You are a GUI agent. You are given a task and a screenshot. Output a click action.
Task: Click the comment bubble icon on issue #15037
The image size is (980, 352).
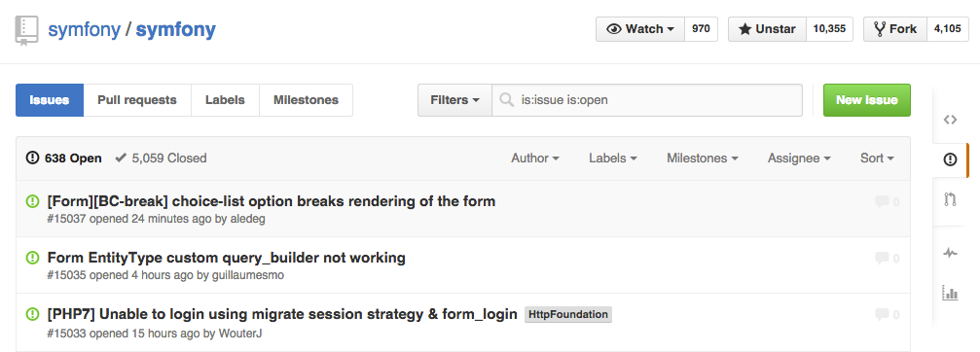click(882, 201)
